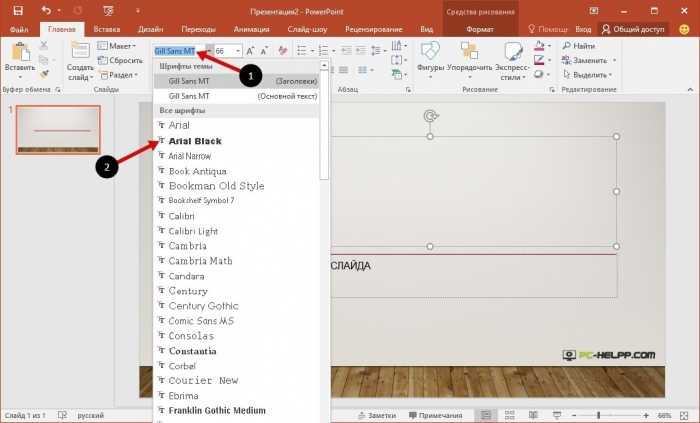Click the Increase Font Size icon
Screen dimensions: 700x423
pyautogui.click(x=250, y=51)
